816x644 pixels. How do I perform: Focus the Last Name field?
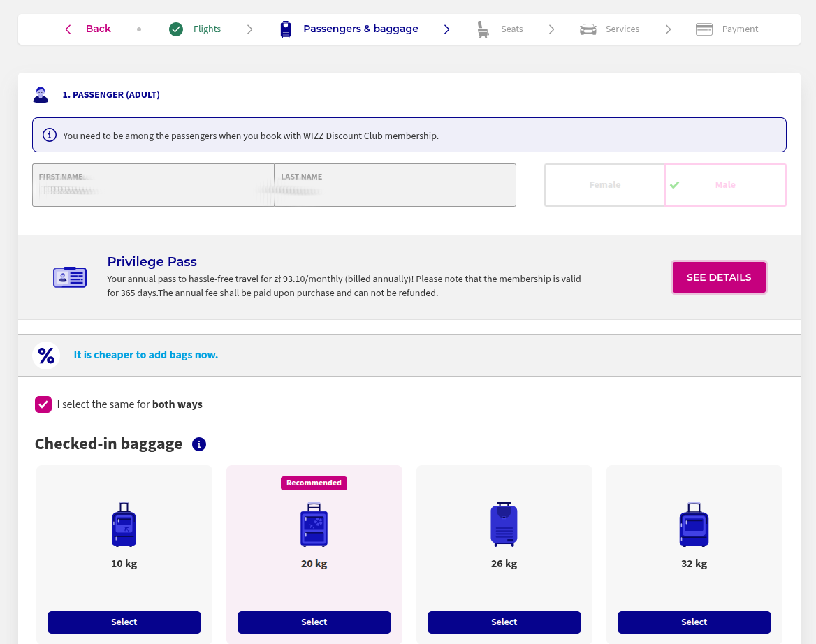(395, 185)
